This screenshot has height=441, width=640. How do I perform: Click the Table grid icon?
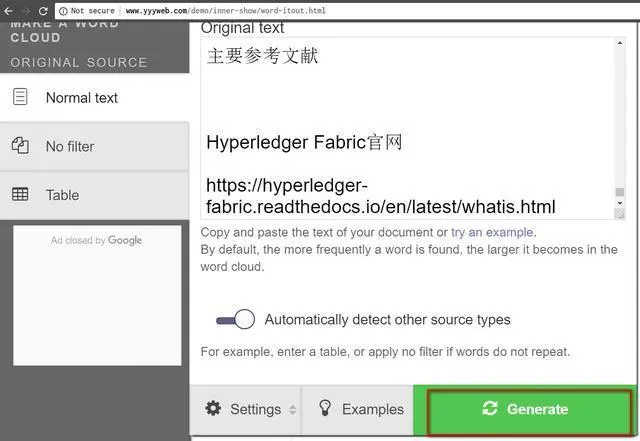(x=20, y=194)
